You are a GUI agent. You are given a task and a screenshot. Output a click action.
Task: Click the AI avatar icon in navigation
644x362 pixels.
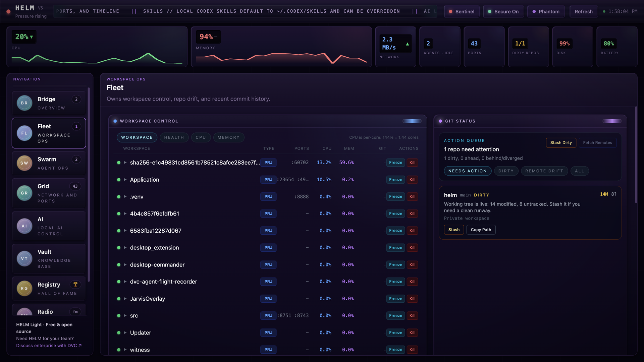(24, 226)
